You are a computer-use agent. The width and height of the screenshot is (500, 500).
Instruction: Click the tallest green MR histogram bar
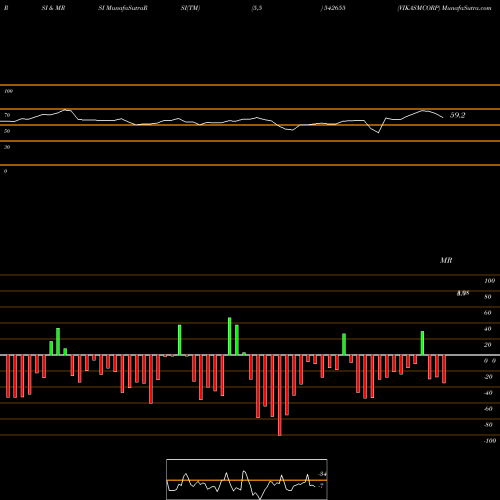click(x=230, y=336)
